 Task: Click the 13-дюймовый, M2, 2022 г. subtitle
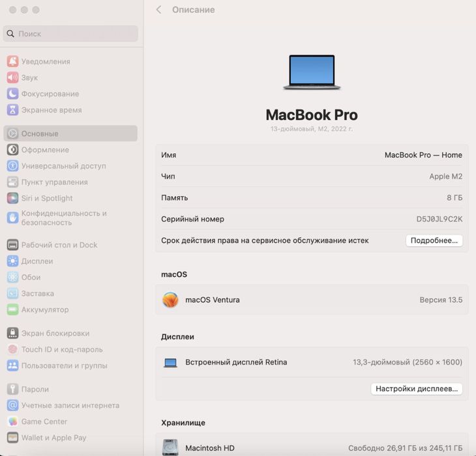312,129
